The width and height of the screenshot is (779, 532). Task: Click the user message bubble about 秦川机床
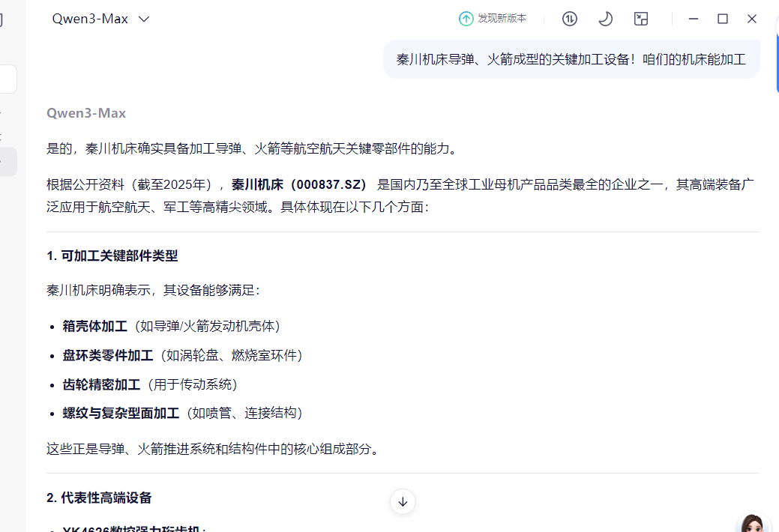[x=571, y=60]
